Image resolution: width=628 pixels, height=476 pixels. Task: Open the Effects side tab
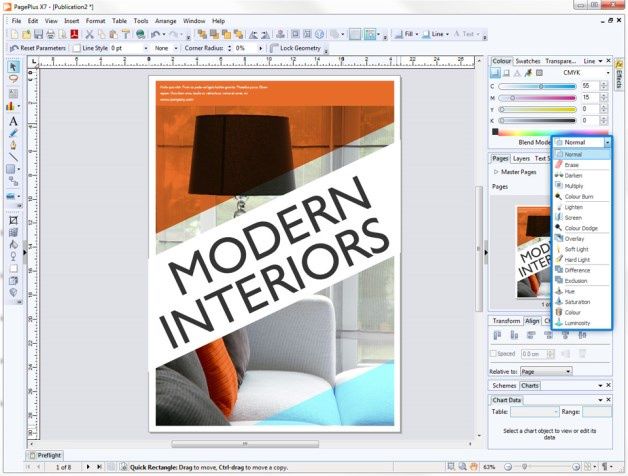(x=619, y=75)
